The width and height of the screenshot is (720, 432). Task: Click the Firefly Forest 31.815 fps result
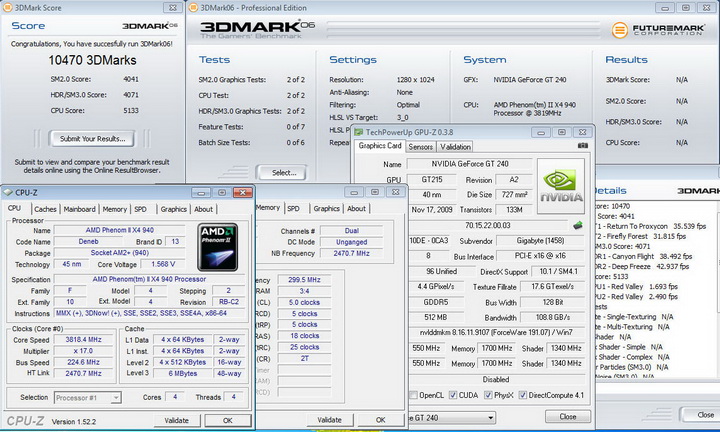tap(640, 236)
